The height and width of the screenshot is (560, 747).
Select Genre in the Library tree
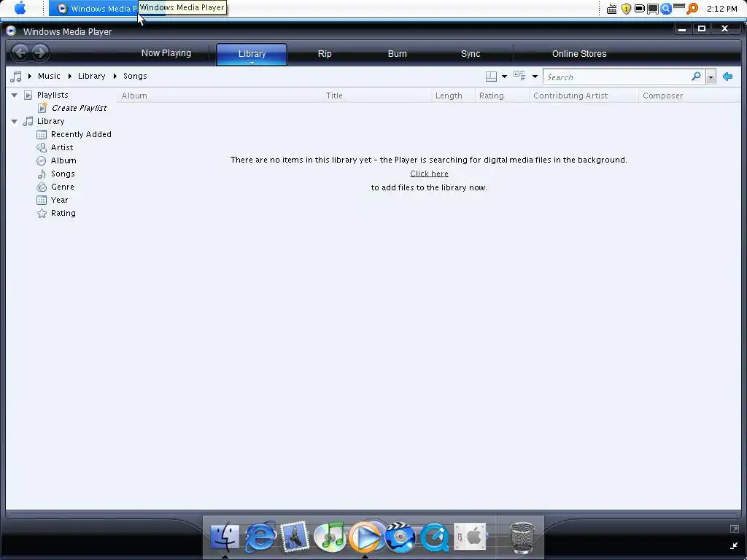[63, 187]
